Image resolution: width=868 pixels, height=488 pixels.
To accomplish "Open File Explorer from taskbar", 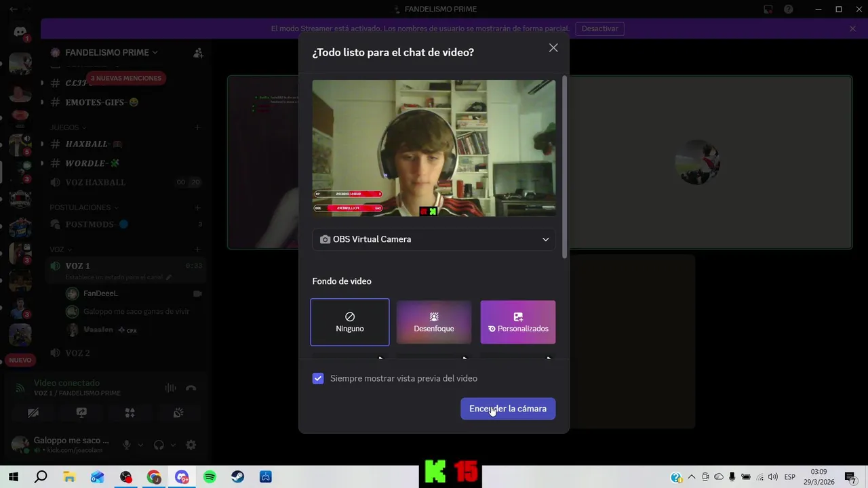I will click(x=69, y=476).
